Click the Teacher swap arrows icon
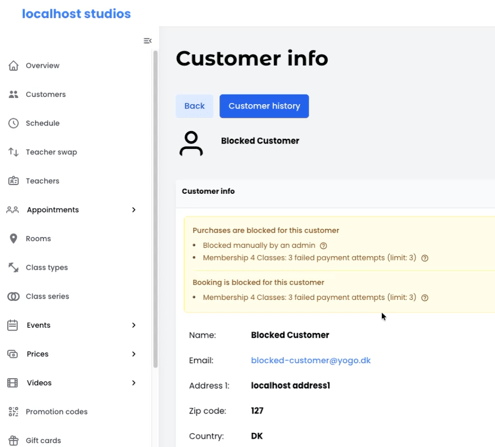Viewport: 495px width, 447px height. [13, 152]
